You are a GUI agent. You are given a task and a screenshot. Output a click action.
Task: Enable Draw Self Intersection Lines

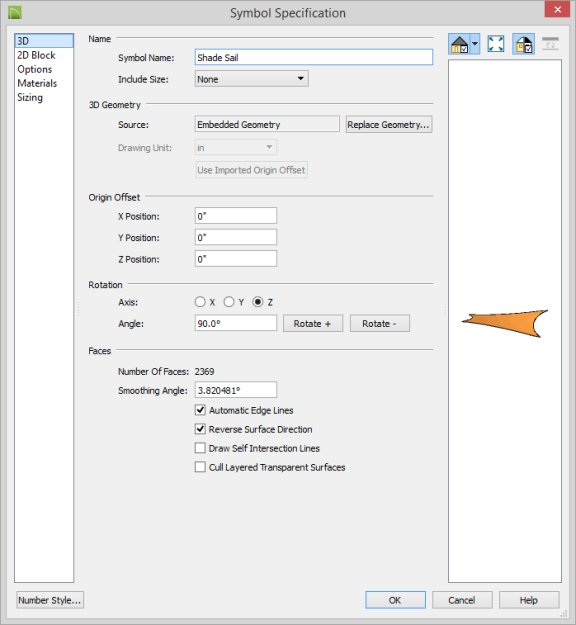pos(200,448)
